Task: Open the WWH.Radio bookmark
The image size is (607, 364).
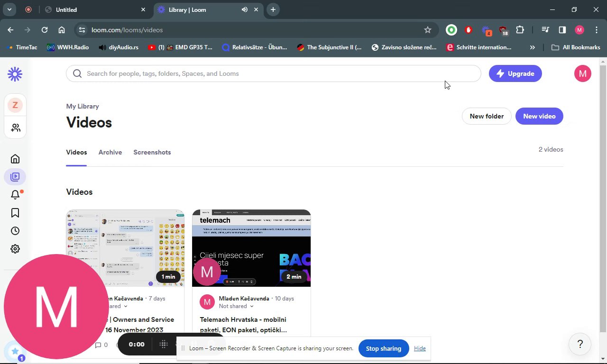Action: click(68, 47)
